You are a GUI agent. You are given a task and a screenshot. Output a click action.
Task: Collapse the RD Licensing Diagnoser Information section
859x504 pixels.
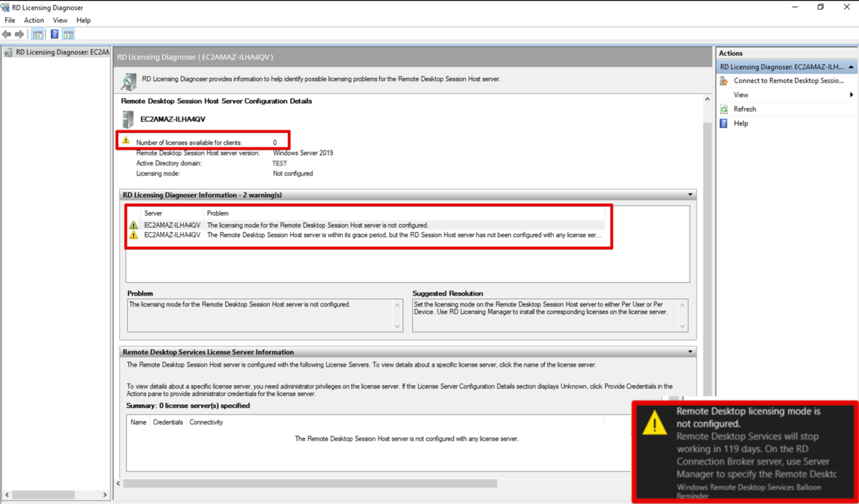[x=690, y=195]
